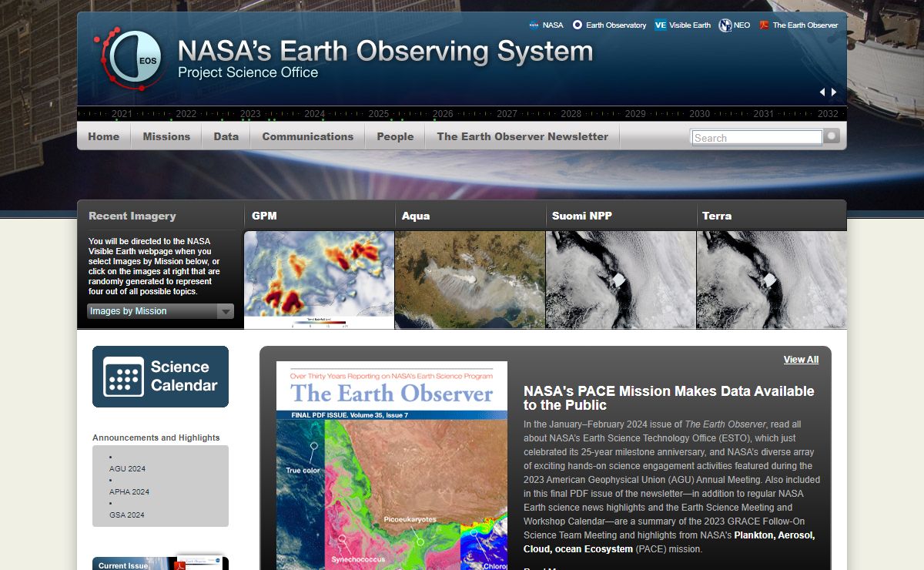Open the People menu
The image size is (924, 570).
[395, 136]
